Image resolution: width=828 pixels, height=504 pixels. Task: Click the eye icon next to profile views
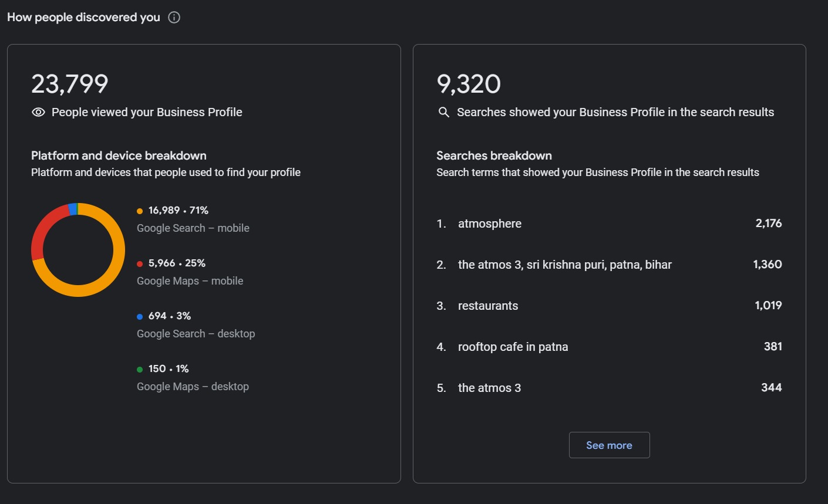click(x=38, y=112)
